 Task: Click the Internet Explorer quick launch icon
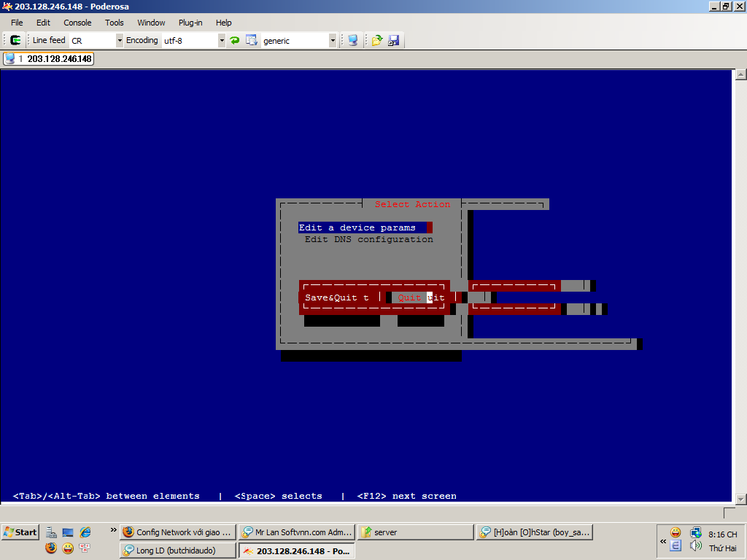click(85, 532)
